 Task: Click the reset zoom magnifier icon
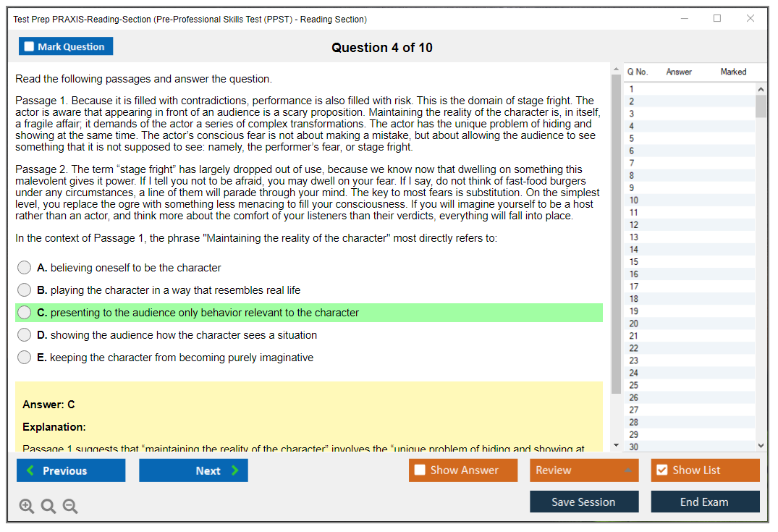tap(48, 507)
